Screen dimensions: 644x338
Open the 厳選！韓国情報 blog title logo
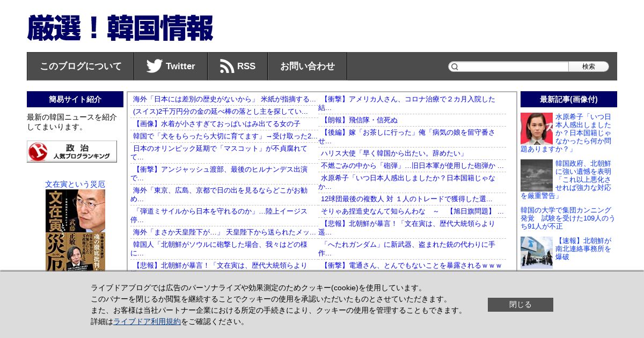120,28
